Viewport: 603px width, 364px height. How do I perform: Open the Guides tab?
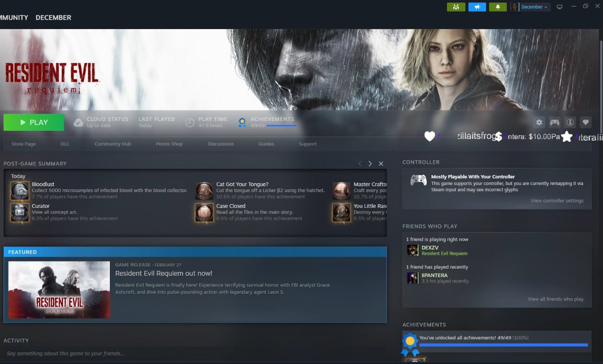[266, 144]
